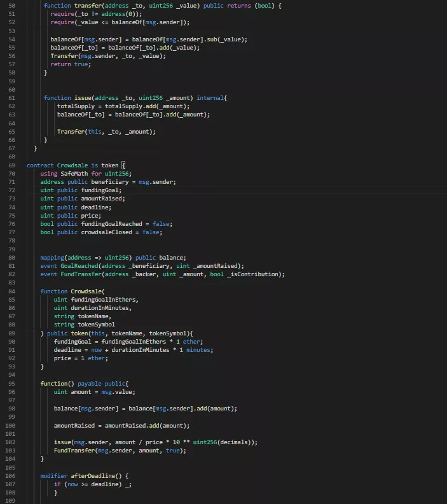Click line 54 balanceOf sub statement
The height and width of the screenshot is (504, 447).
coord(149,39)
